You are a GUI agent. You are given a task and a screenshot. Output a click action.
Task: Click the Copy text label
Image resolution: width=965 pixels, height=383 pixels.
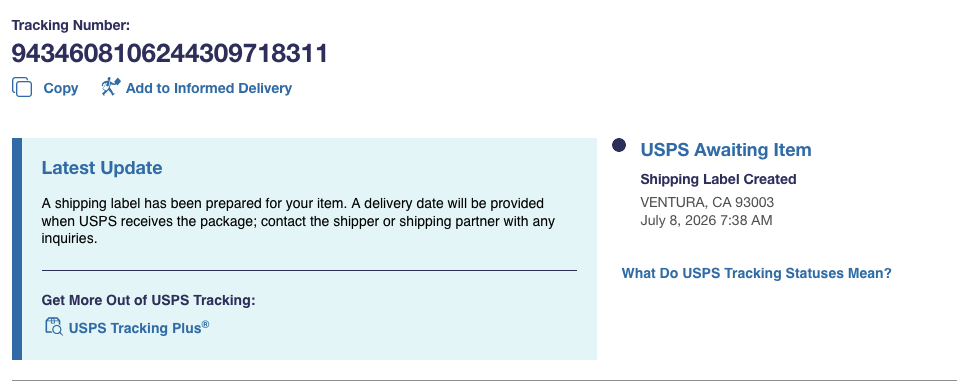tap(60, 88)
